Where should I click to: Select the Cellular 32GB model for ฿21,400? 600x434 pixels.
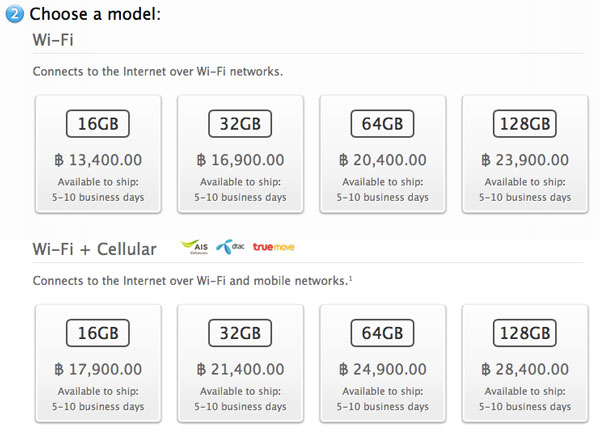pos(240,363)
